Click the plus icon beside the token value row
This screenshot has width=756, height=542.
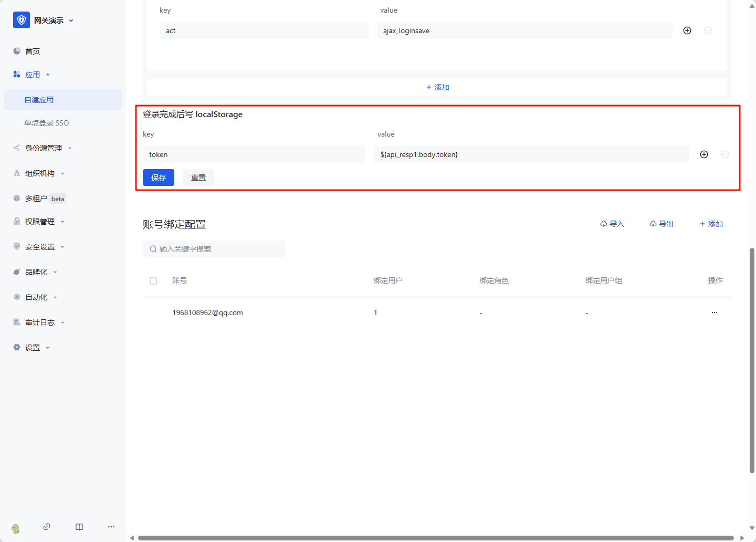704,154
